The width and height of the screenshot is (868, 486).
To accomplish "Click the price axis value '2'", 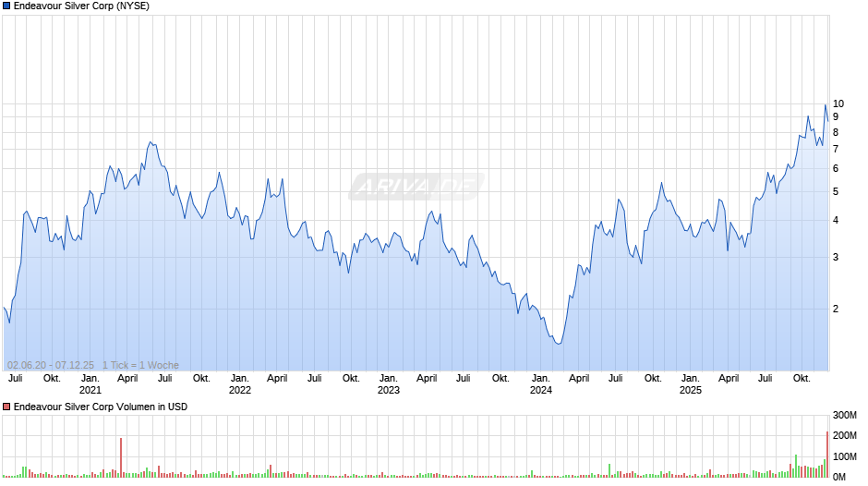I will (836, 309).
